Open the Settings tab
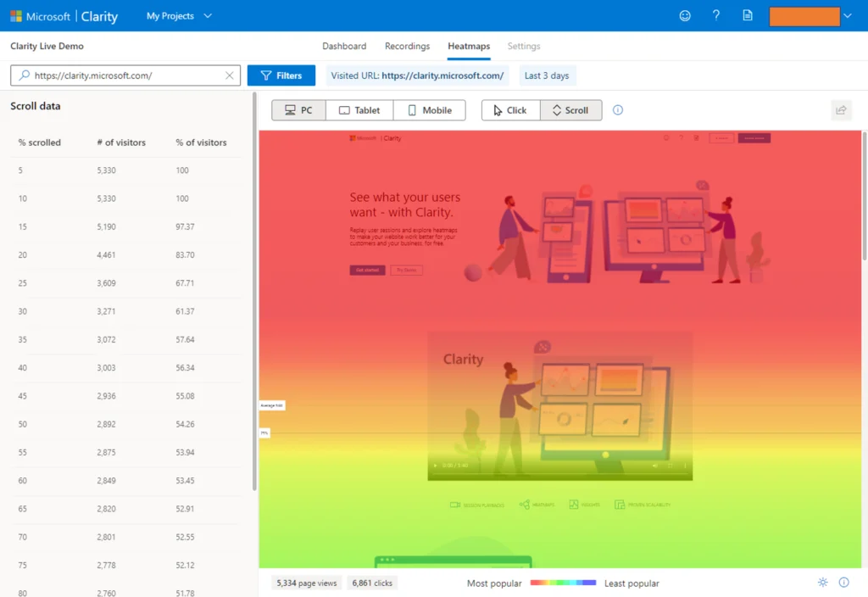This screenshot has width=868, height=597. coord(524,46)
